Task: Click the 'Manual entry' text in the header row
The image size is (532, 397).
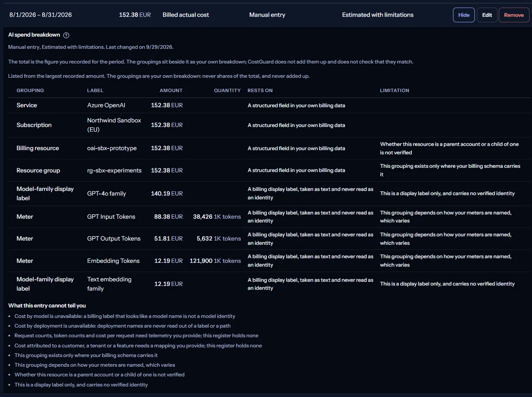Action: tap(267, 15)
